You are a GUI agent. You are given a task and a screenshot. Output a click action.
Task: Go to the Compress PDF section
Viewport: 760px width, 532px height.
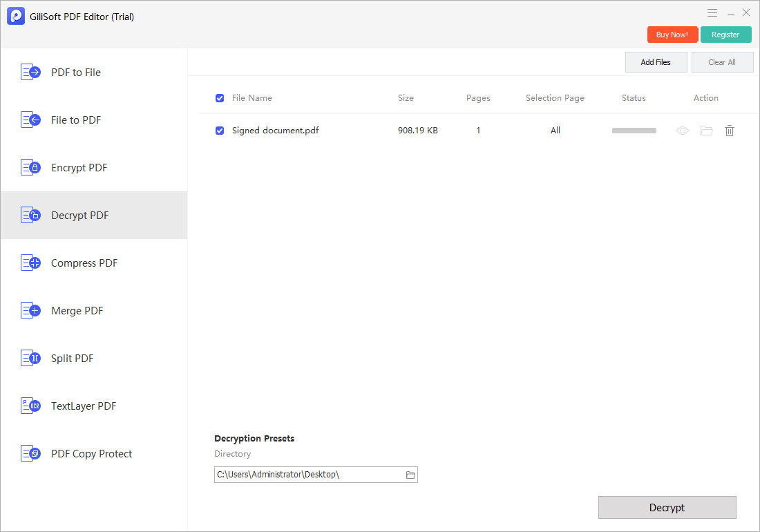click(x=84, y=263)
